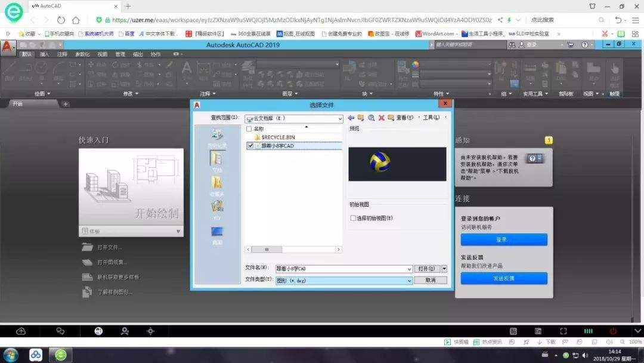Click the blue 登录 sign-in button
This screenshot has width=644, height=363.
[x=503, y=239]
